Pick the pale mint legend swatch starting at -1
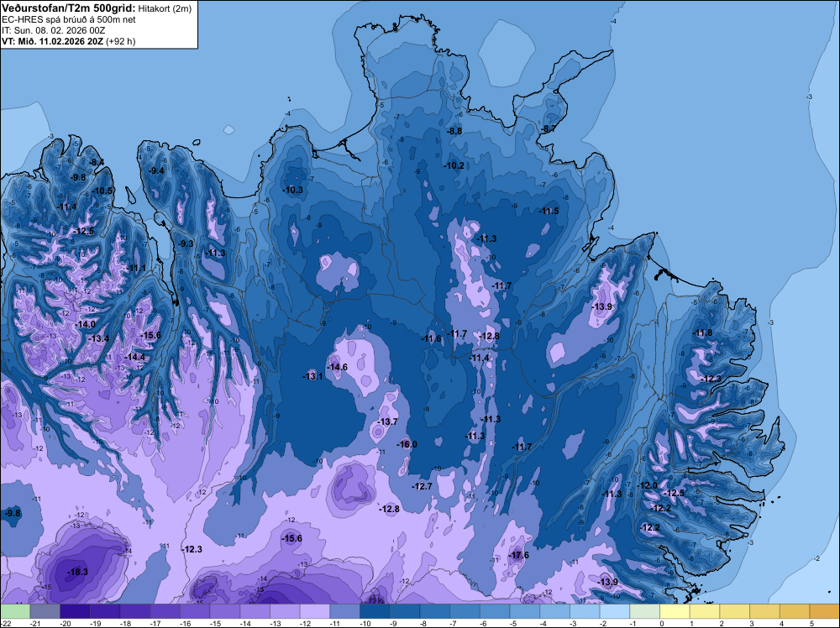 (645, 611)
